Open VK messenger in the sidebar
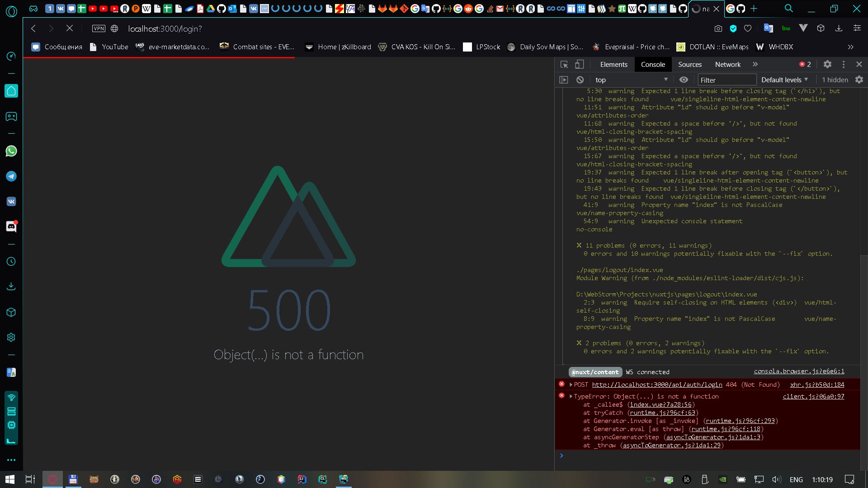The width and height of the screenshot is (868, 488). pyautogui.click(x=11, y=202)
